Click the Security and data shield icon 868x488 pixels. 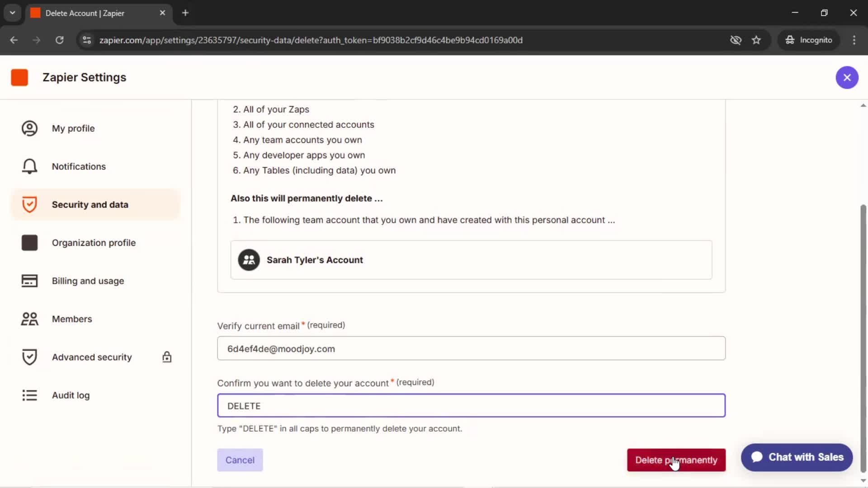point(29,204)
